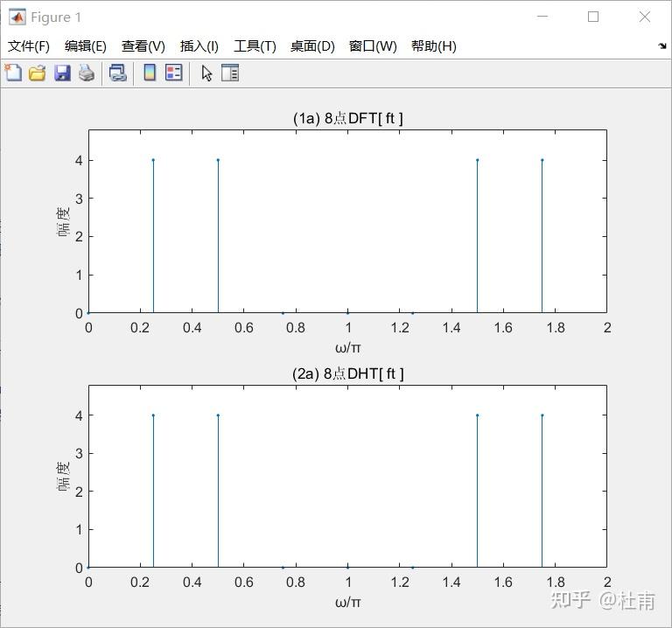Open file using the folder icon
Image resolution: width=672 pixels, height=628 pixels.
(38, 73)
